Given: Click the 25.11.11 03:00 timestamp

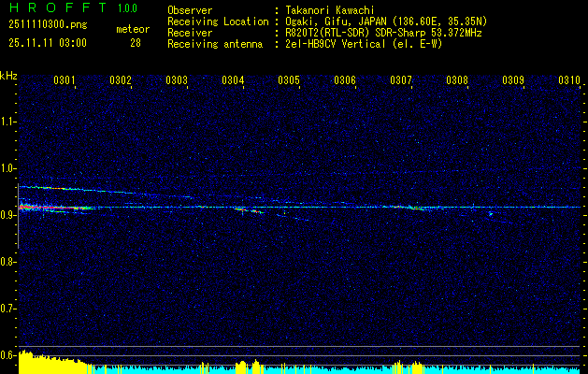Looking at the screenshot, I should [47, 43].
